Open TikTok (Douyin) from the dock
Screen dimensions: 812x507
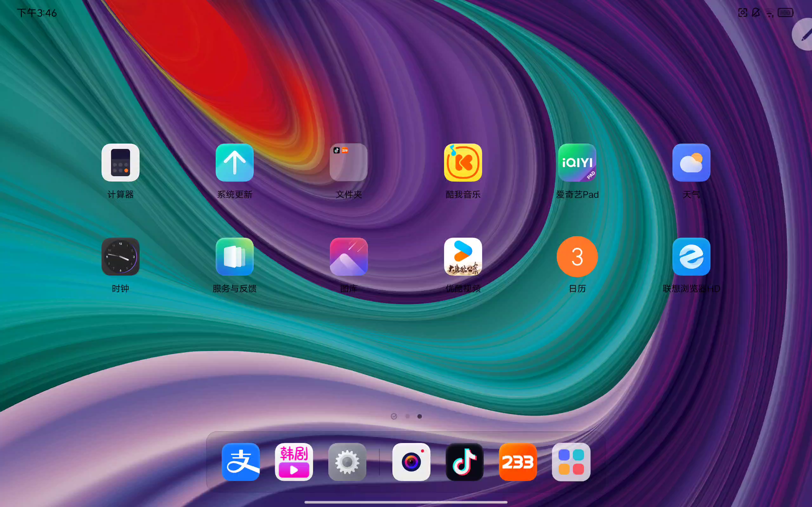pos(464,462)
